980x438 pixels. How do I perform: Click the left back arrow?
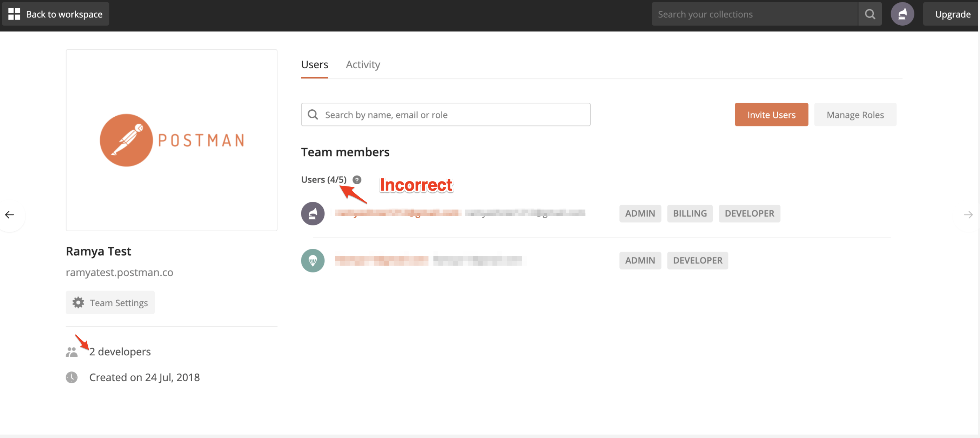pyautogui.click(x=9, y=214)
